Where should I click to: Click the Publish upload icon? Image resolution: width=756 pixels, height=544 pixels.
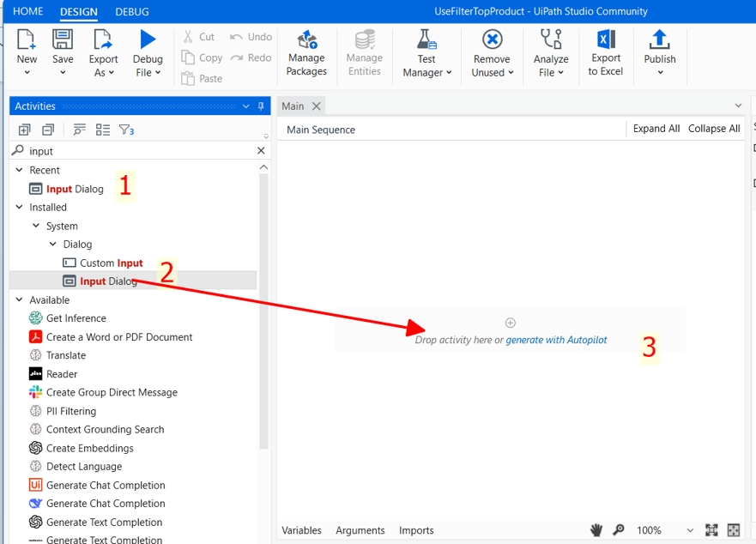click(x=660, y=39)
